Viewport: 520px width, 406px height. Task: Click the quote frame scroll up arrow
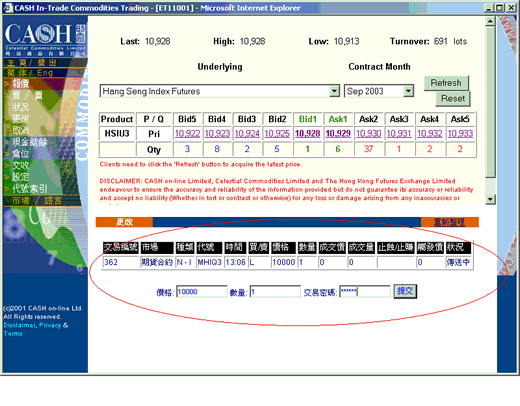(490, 22)
